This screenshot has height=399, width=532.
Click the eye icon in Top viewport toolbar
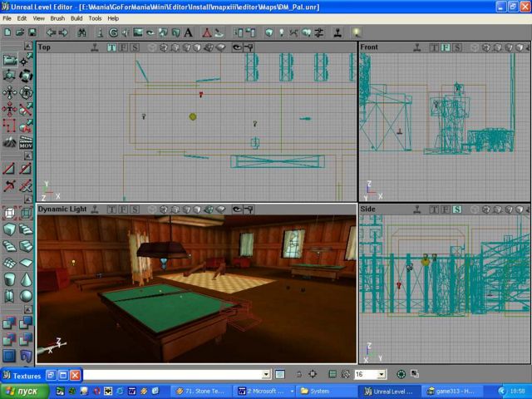point(237,47)
